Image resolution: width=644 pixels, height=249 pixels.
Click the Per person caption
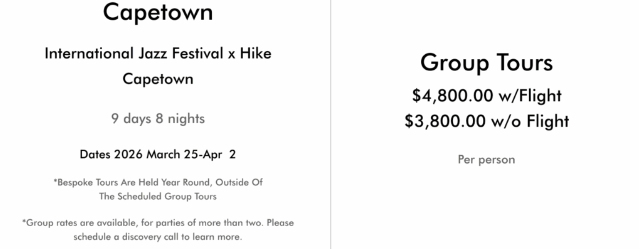(486, 160)
